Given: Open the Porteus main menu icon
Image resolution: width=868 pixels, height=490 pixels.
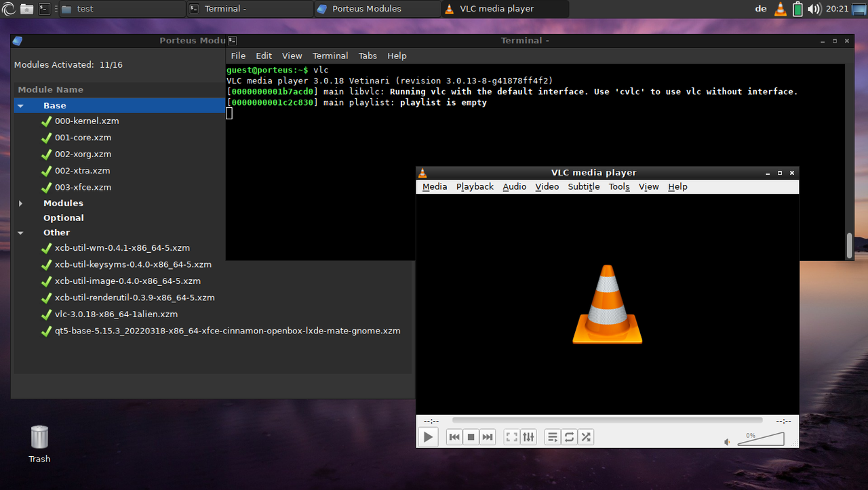Looking at the screenshot, I should tap(8, 9).
